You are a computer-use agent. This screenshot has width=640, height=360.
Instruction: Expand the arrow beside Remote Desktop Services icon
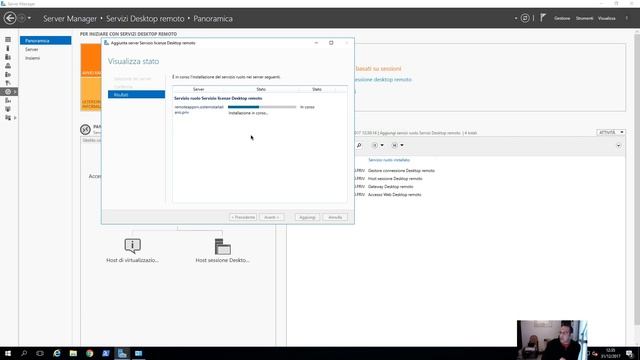click(x=15, y=92)
